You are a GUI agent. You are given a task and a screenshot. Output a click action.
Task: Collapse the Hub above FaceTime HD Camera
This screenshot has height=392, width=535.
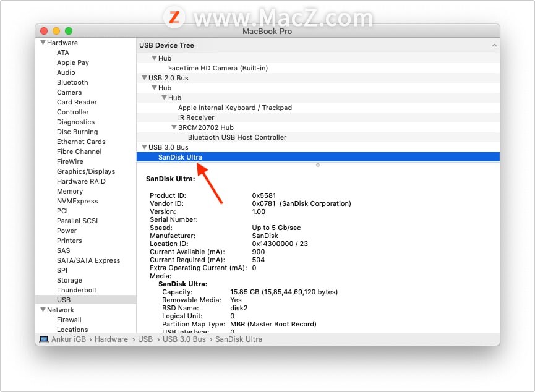pyautogui.click(x=154, y=58)
